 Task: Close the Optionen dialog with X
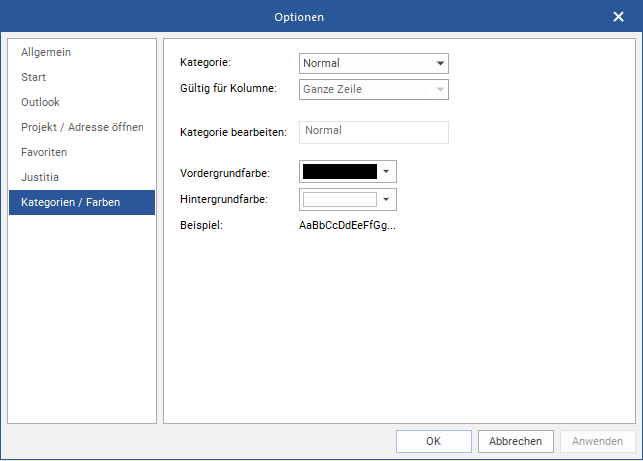click(618, 17)
